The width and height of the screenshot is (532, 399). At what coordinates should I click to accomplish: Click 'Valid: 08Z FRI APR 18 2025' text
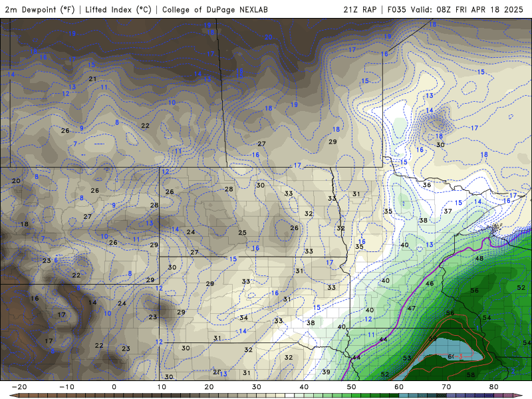pyautogui.click(x=467, y=9)
